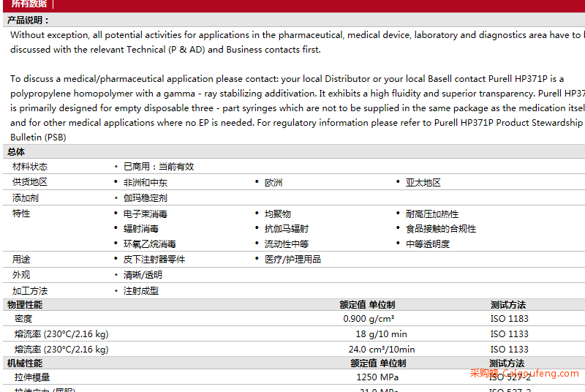Select the 1250 MPa tensile modulus value

coord(377,377)
